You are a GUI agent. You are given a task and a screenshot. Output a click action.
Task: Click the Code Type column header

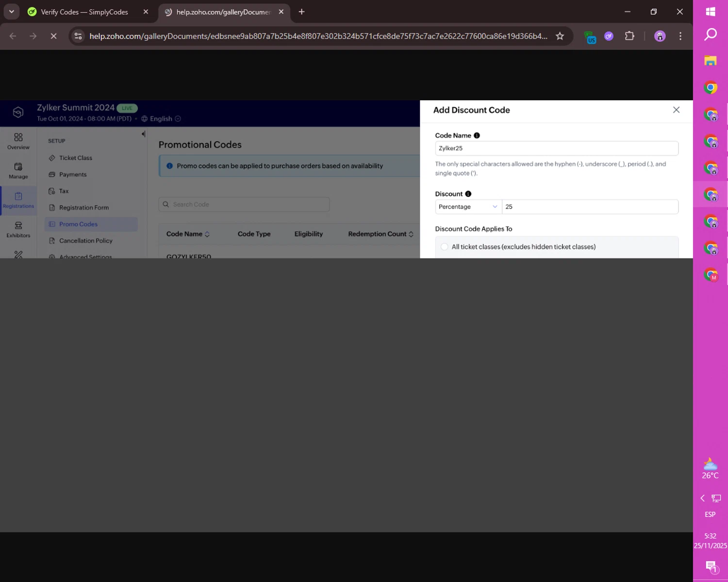[254, 234]
